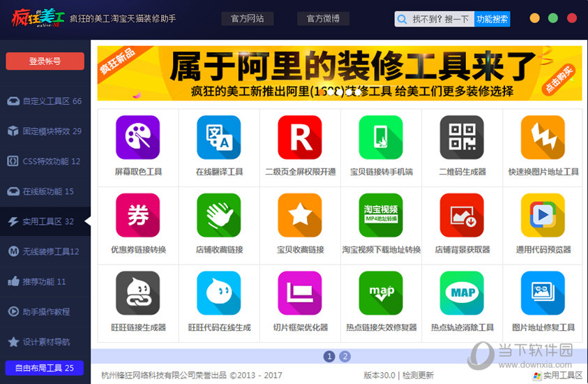Open 快速换图片地址工具 lightning icon
Image resolution: width=588 pixels, height=384 pixels.
(543, 138)
